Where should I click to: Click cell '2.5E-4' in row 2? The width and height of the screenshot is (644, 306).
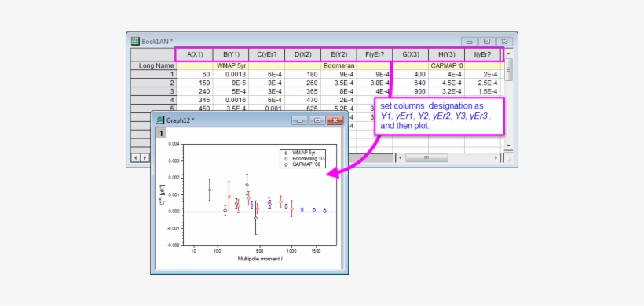482,83
